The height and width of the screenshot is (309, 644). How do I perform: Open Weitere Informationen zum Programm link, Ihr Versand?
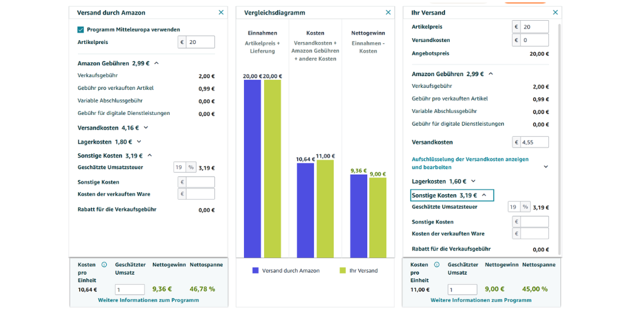(481, 300)
